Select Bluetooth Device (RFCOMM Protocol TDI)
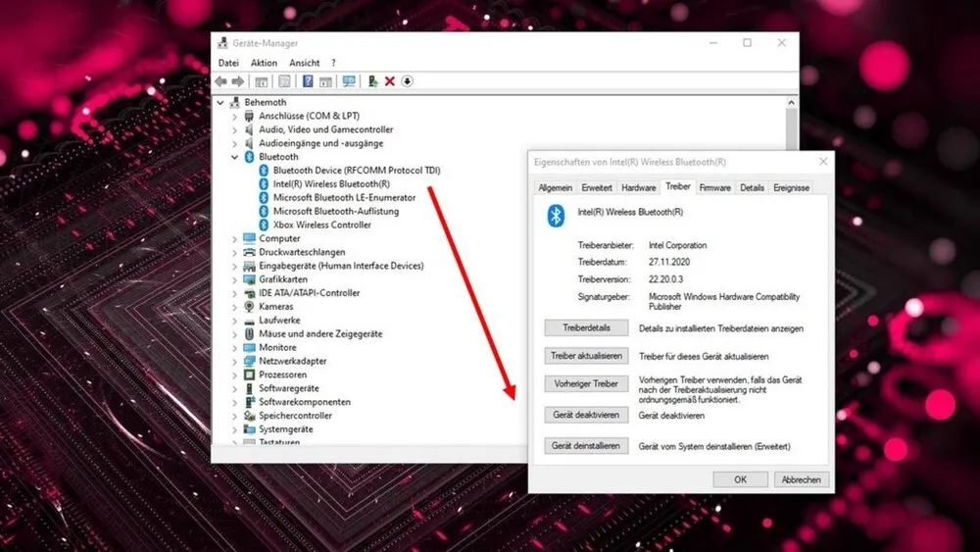This screenshot has height=552, width=980. (x=357, y=170)
